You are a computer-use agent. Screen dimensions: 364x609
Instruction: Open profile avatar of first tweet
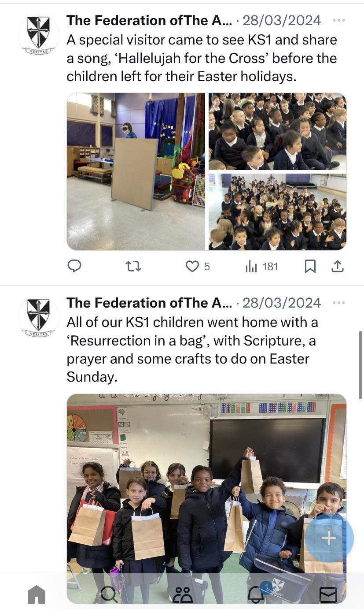click(38, 35)
